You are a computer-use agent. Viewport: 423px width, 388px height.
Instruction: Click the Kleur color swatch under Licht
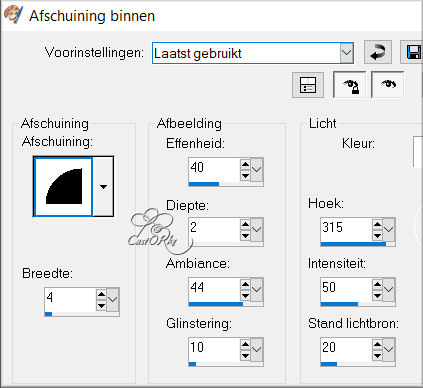[418, 152]
